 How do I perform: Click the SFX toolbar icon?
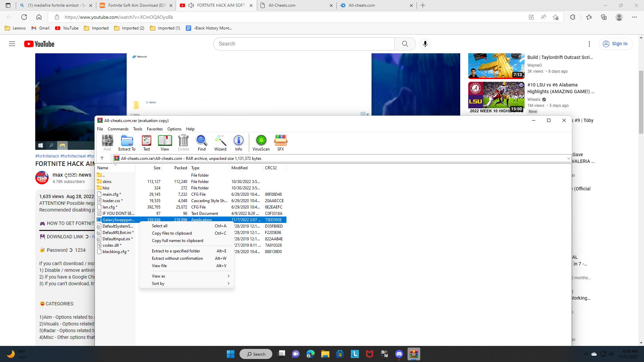tap(280, 143)
